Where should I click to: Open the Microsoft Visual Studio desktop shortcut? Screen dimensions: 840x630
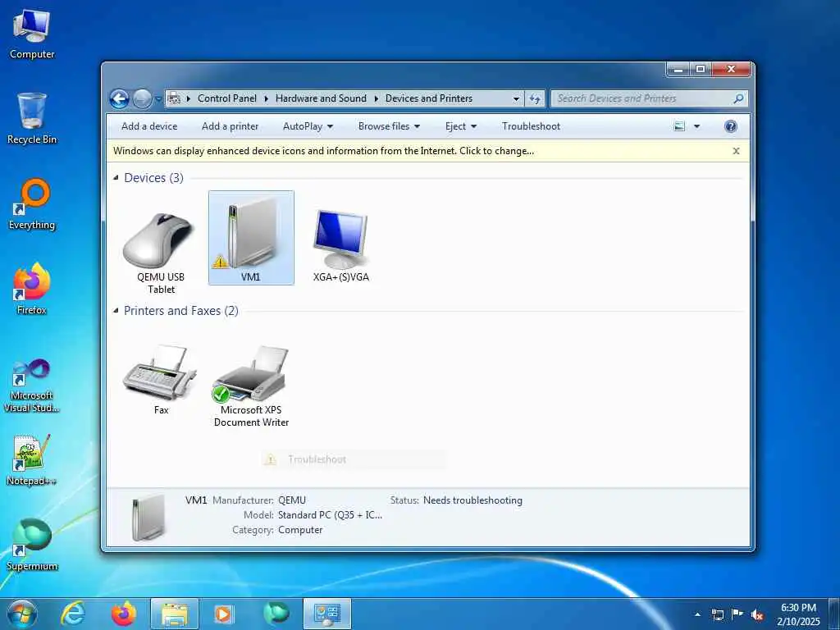[32, 385]
